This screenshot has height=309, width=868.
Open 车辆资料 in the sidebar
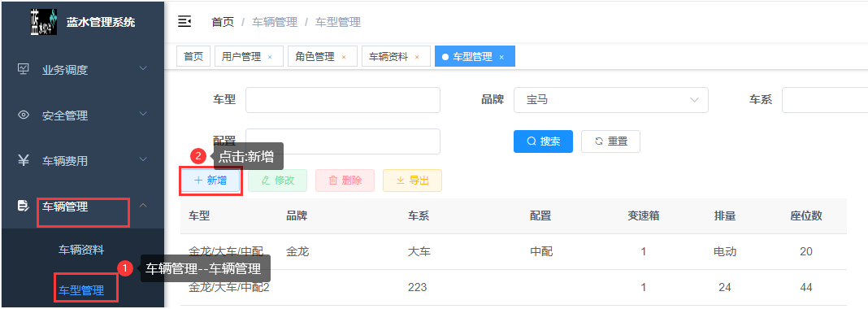pos(81,250)
